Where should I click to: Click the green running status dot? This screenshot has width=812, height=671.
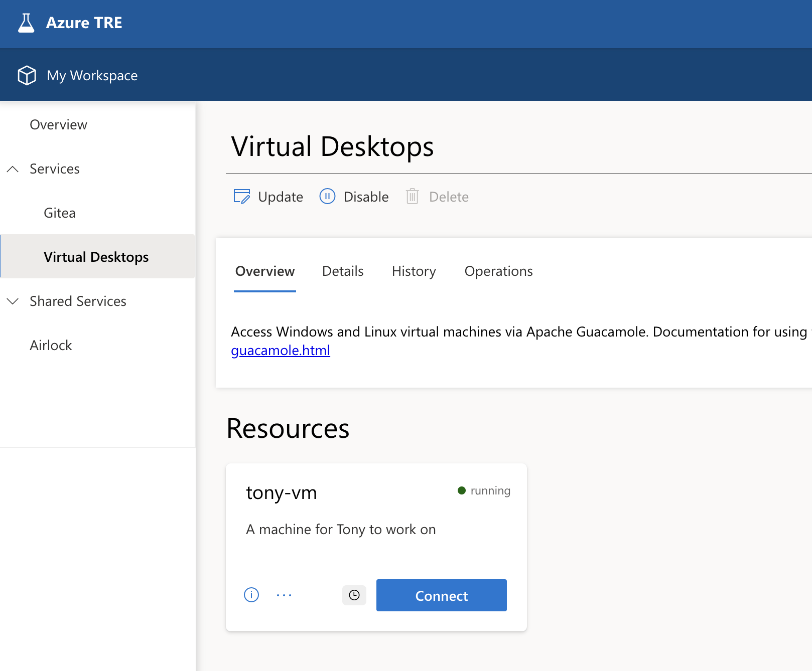pyautogui.click(x=462, y=490)
